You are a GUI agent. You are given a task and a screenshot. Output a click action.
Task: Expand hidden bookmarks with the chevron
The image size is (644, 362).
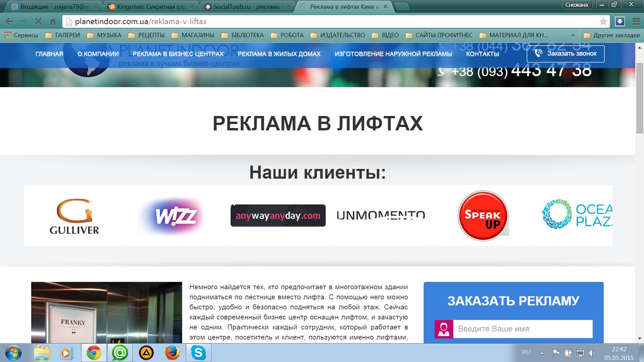click(x=573, y=35)
